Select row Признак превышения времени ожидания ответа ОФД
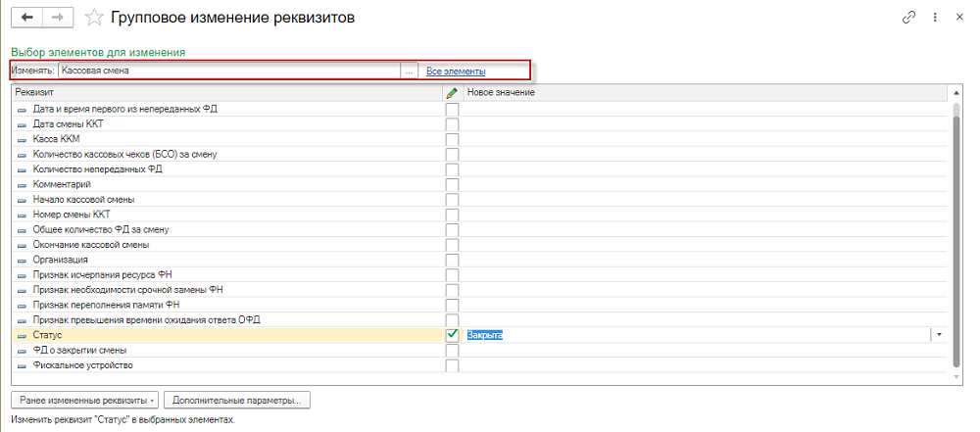 pyautogui.click(x=146, y=320)
